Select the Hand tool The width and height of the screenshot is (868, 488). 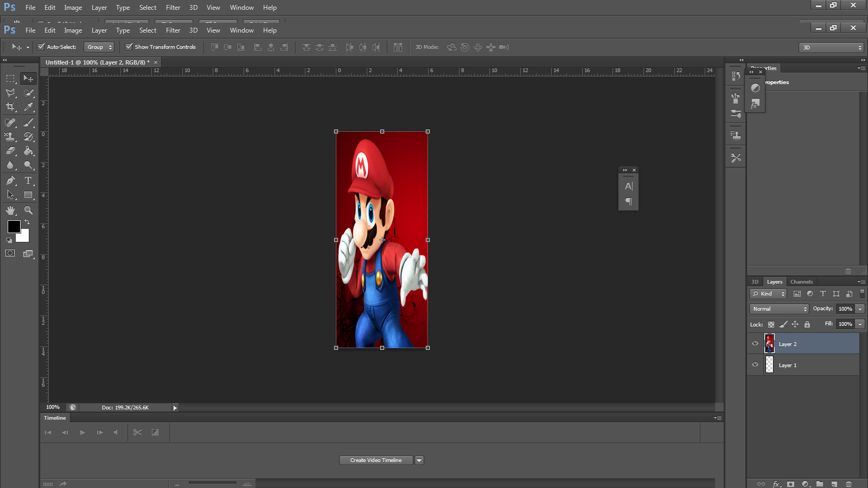tap(10, 210)
